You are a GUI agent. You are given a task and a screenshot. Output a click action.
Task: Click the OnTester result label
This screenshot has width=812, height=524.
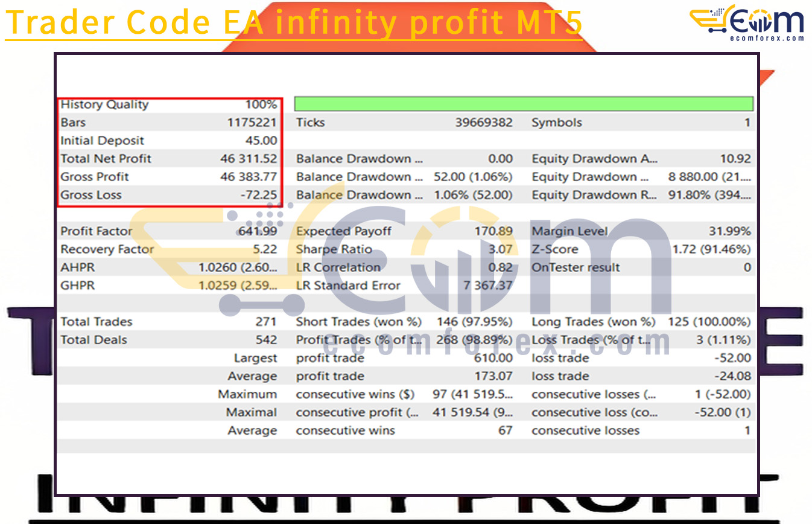[576, 267]
